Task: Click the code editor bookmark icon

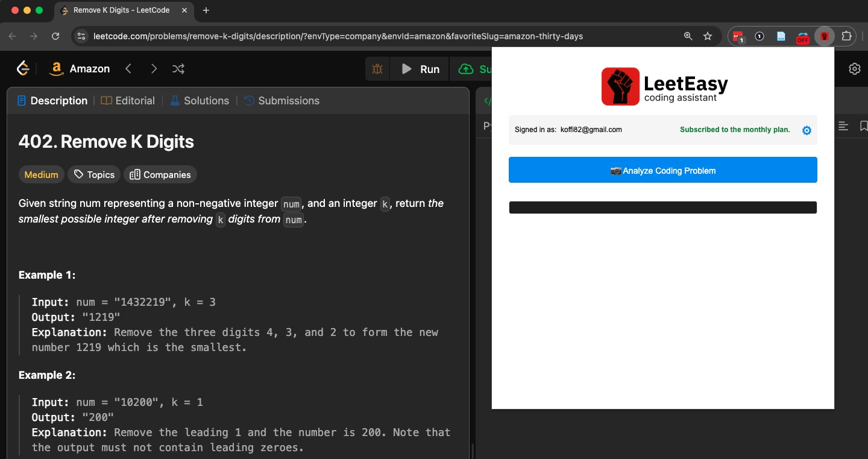Action: tap(863, 126)
